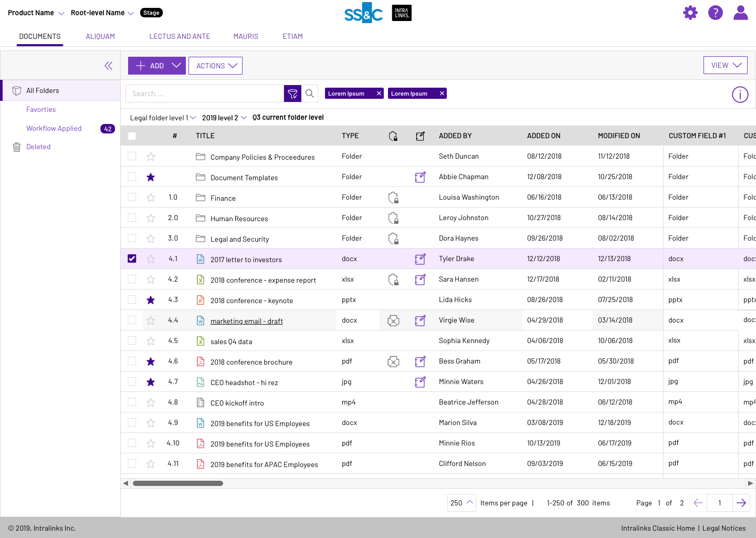Viewport: 756px width, 538px height.
Task: Change the 250 items per page dropdown
Action: 461,503
